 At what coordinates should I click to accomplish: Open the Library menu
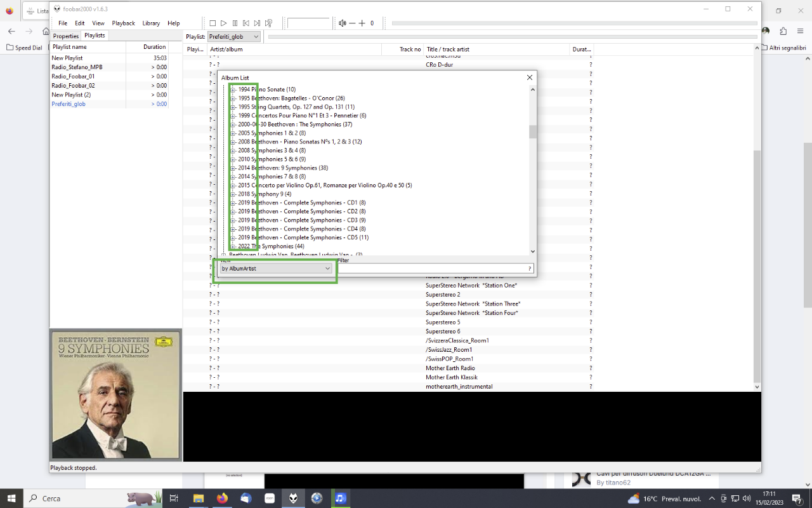(151, 23)
